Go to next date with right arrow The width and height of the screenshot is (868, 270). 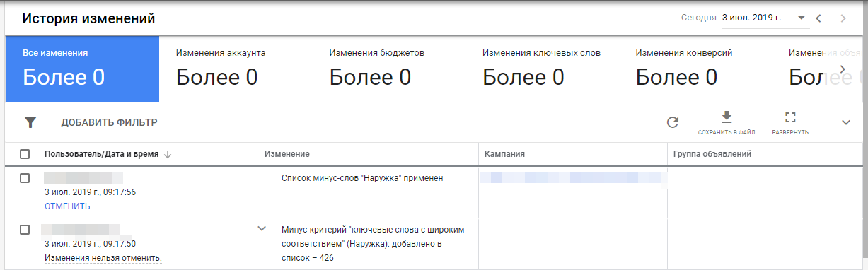click(x=843, y=18)
